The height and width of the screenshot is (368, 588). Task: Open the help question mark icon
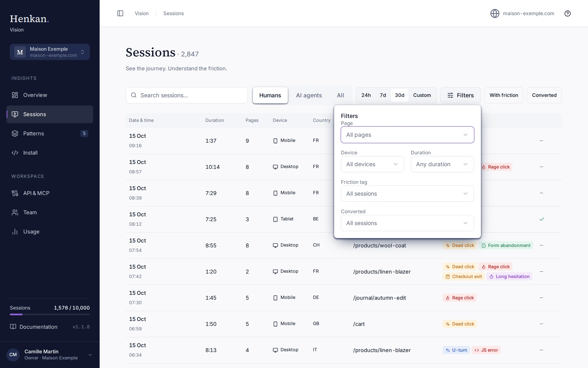[567, 13]
